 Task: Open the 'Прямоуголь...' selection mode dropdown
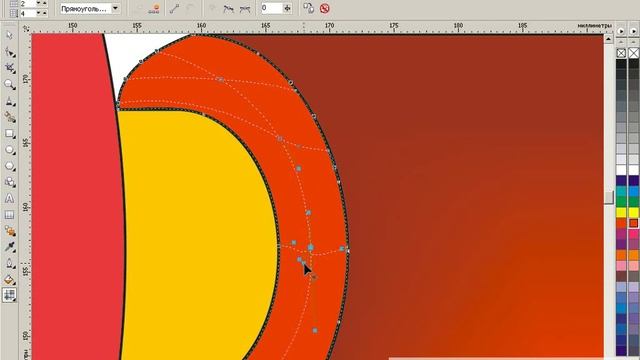tap(116, 8)
